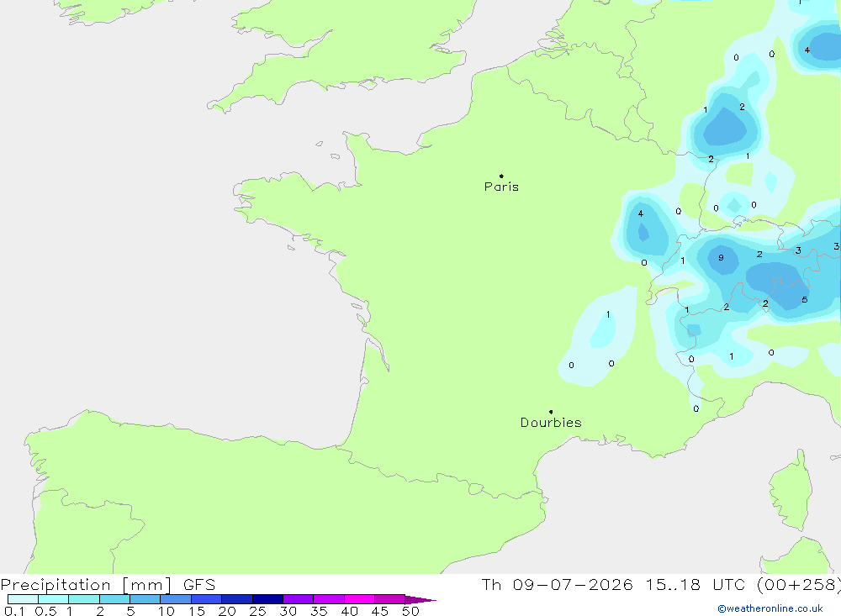Viewport: 841px width, 616px height.
Task: Click the forecast date 'Th 09-07-2026' text
Action: (557, 584)
